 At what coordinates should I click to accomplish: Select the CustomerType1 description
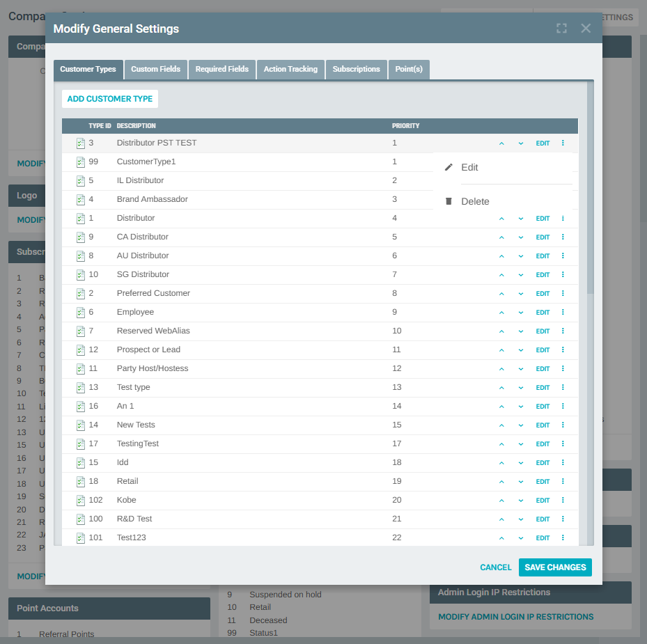(146, 162)
